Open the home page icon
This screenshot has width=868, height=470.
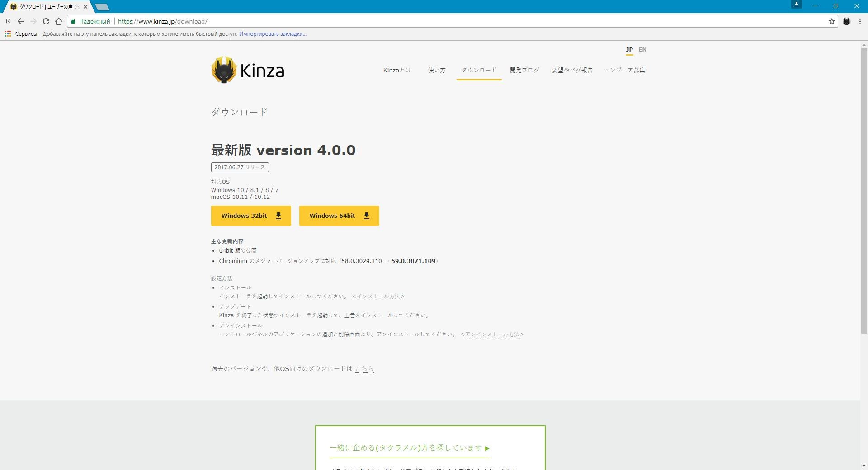pyautogui.click(x=59, y=21)
